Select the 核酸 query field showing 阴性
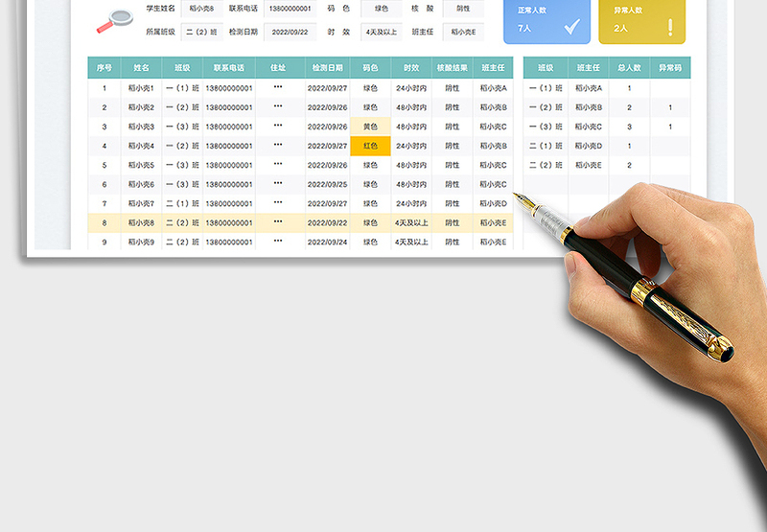 (463, 8)
